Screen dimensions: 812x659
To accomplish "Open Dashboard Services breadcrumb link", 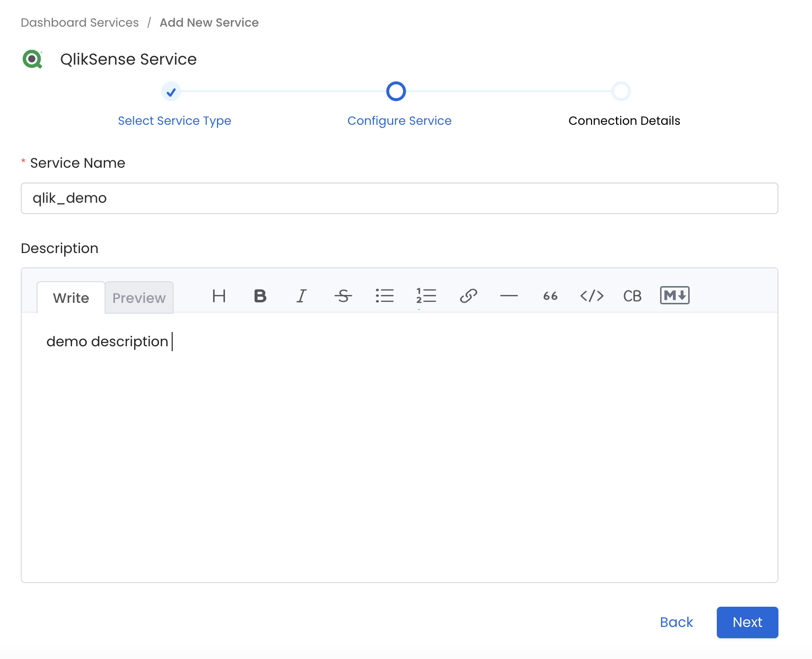I will coord(80,23).
